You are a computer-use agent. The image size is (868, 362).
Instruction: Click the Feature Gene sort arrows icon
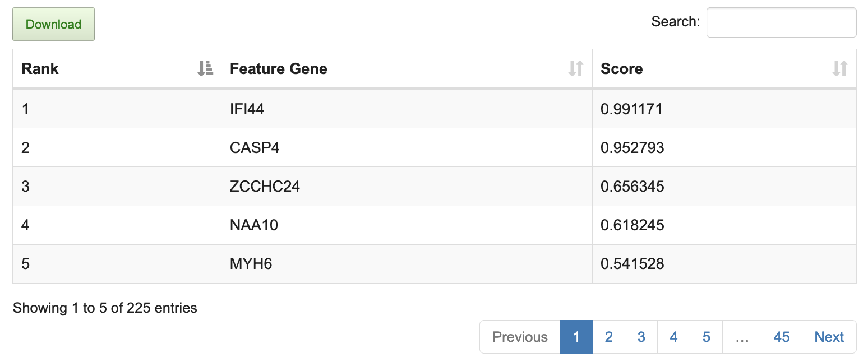pos(576,68)
